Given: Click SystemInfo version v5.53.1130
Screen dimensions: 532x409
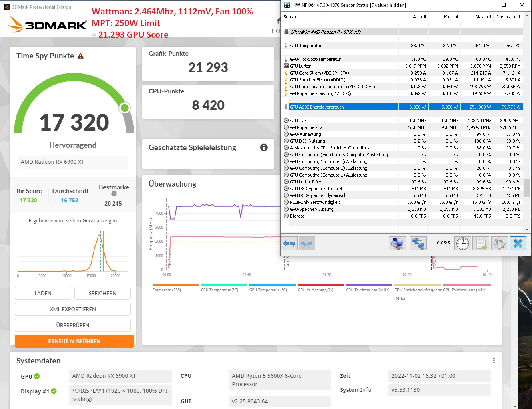Looking at the screenshot, I should [439, 390].
